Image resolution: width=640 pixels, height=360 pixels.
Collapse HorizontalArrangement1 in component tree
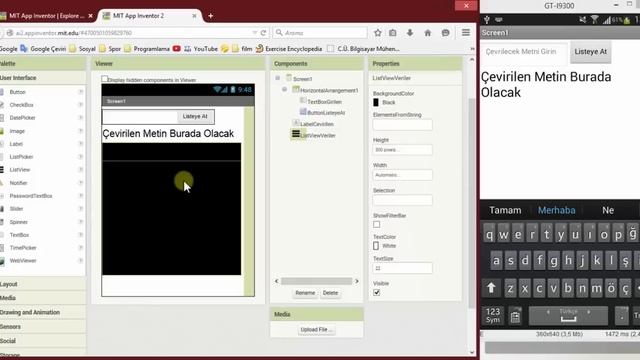(x=284, y=89)
